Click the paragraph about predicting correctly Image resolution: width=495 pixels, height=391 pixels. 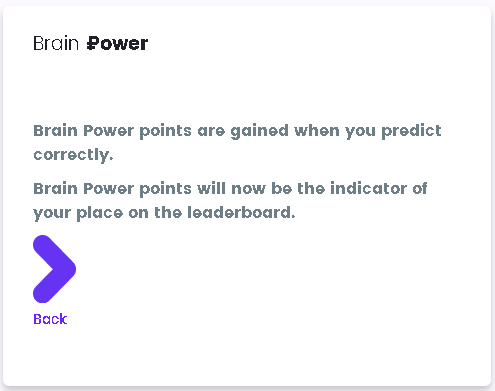(237, 143)
